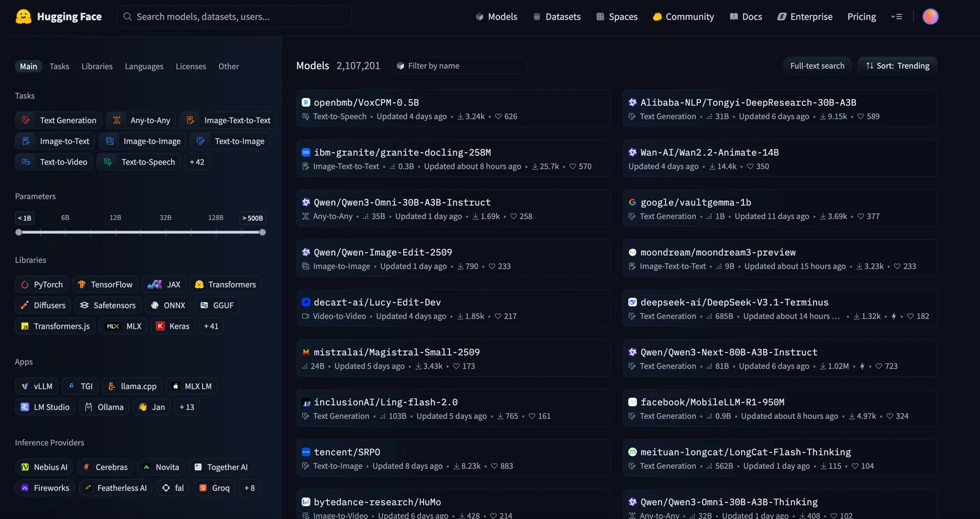Image resolution: width=980 pixels, height=519 pixels.
Task: Click the deepseek-ai organization avatar icon
Action: click(632, 302)
